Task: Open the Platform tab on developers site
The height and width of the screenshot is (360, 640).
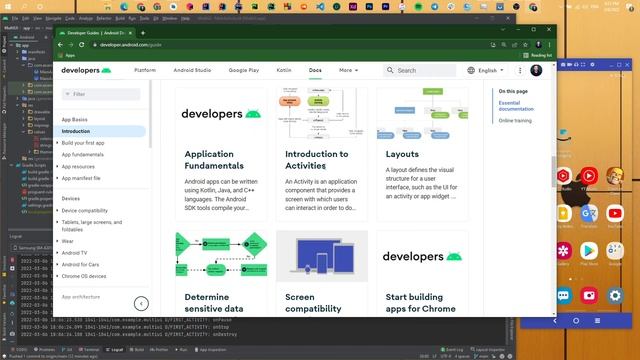Action: point(145,70)
